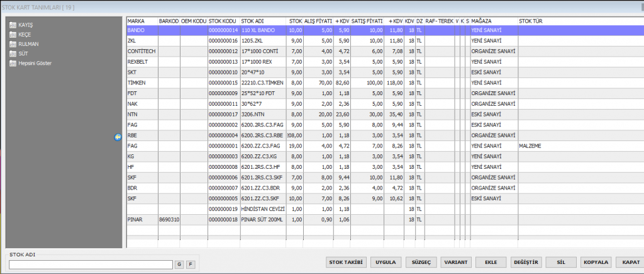Image resolution: width=644 pixels, height=274 pixels.
Task: Open the SÜZGEÇ filter
Action: point(420,261)
